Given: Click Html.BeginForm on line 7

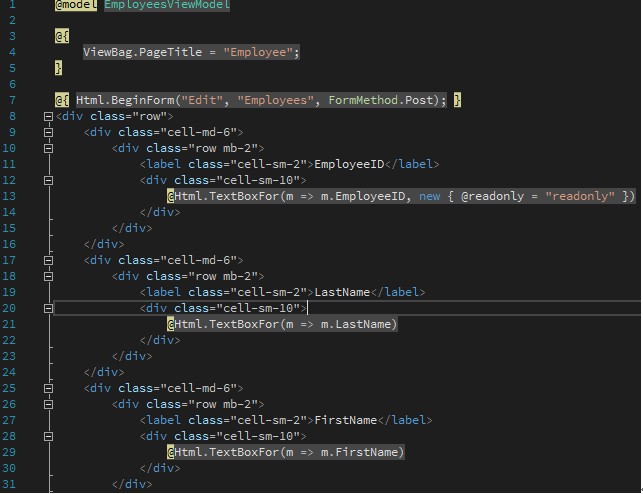Looking at the screenshot, I should 125,100.
